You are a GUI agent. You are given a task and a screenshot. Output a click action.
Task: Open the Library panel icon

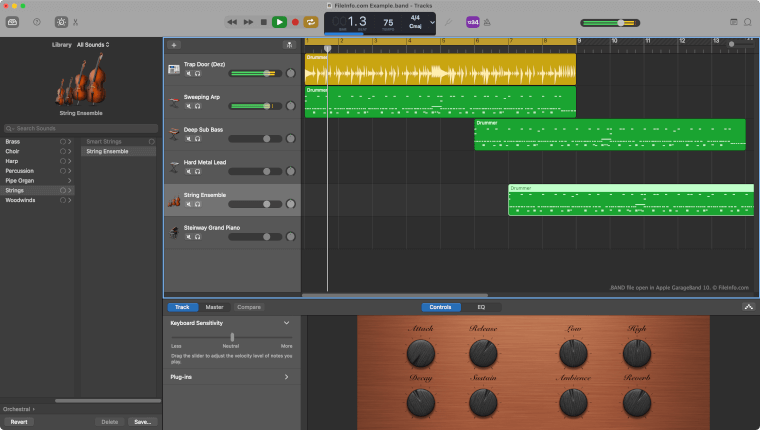13,21
